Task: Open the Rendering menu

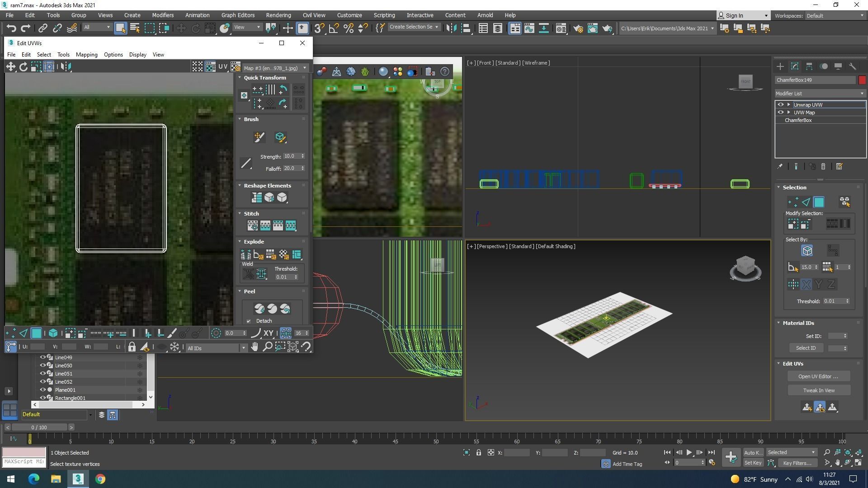Action: pyautogui.click(x=278, y=15)
